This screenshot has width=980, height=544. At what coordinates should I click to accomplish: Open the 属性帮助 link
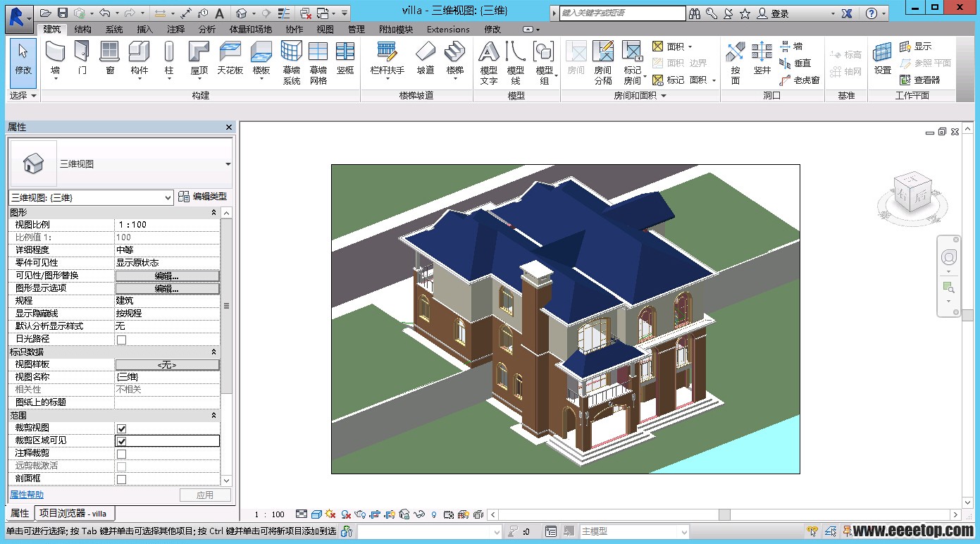click(x=27, y=495)
